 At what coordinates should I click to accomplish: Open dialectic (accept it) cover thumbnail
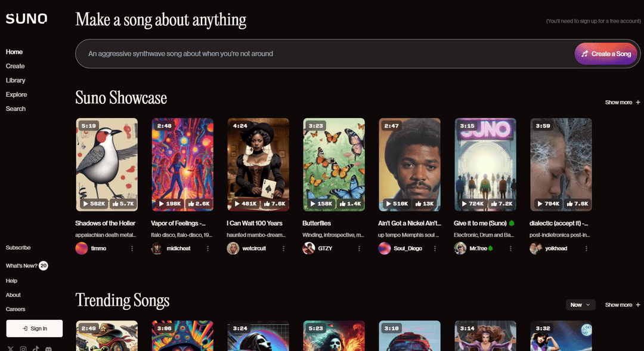pos(561,164)
